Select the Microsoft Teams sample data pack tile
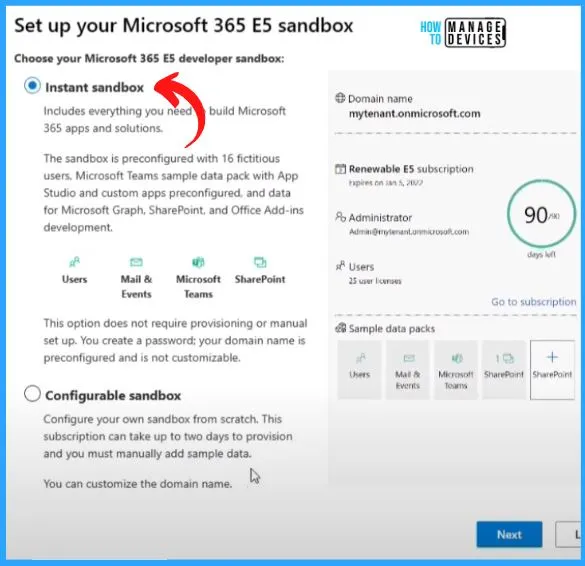Image resolution: width=585 pixels, height=566 pixels. tap(456, 370)
